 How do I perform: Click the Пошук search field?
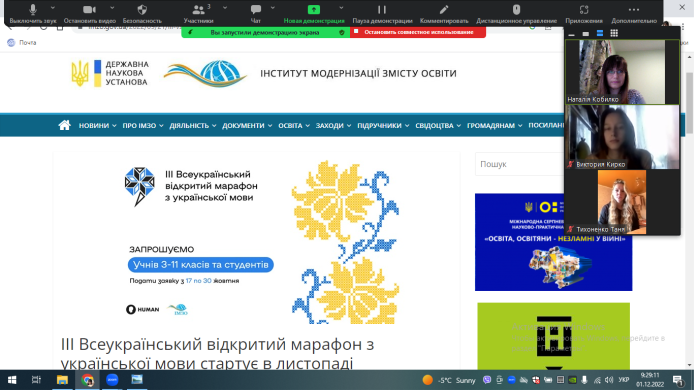pos(520,164)
